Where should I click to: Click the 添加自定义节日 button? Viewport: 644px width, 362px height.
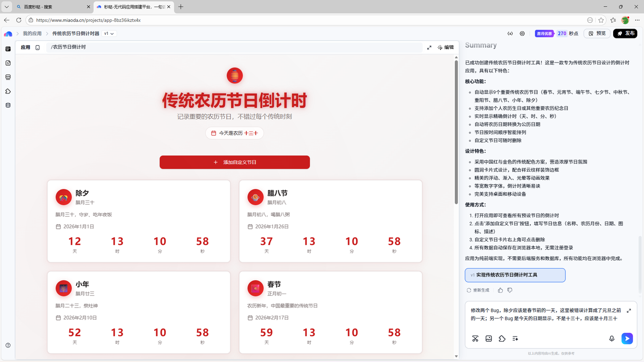pos(234,162)
